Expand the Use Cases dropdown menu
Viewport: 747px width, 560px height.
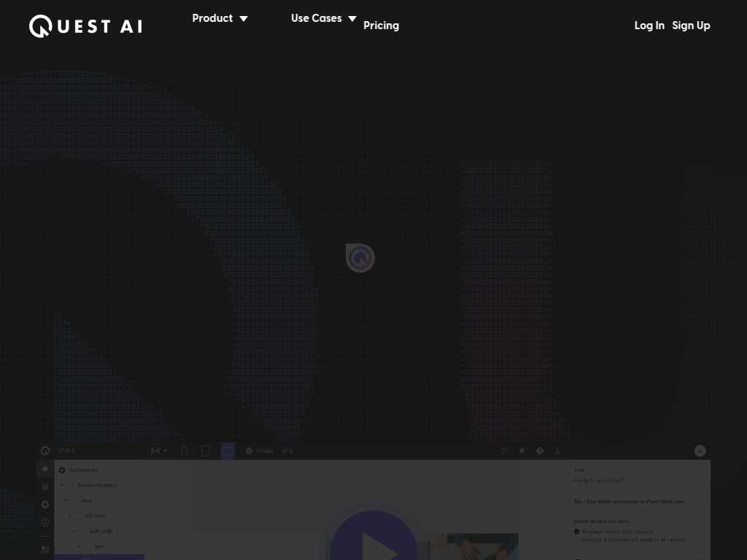(323, 18)
